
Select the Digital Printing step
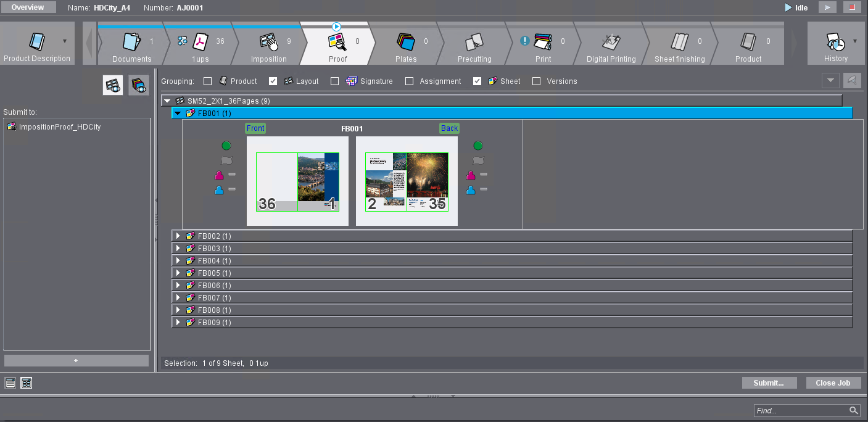click(x=611, y=43)
